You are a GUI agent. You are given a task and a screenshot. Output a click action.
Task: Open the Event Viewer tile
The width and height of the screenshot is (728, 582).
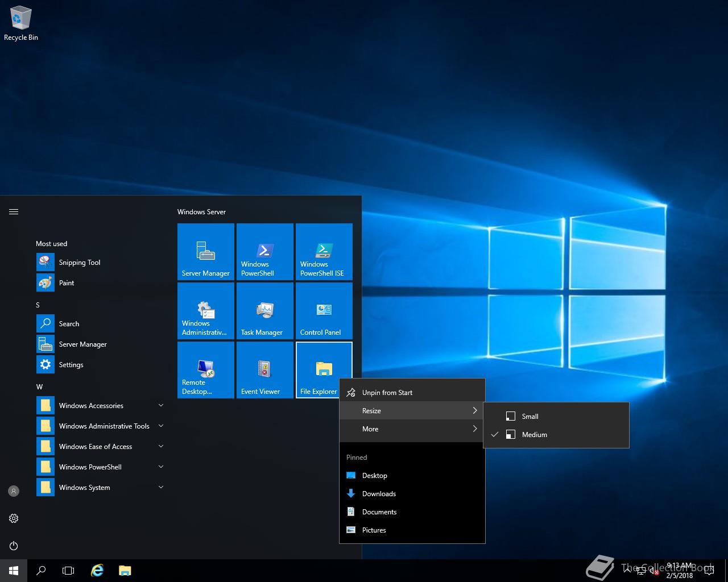265,370
